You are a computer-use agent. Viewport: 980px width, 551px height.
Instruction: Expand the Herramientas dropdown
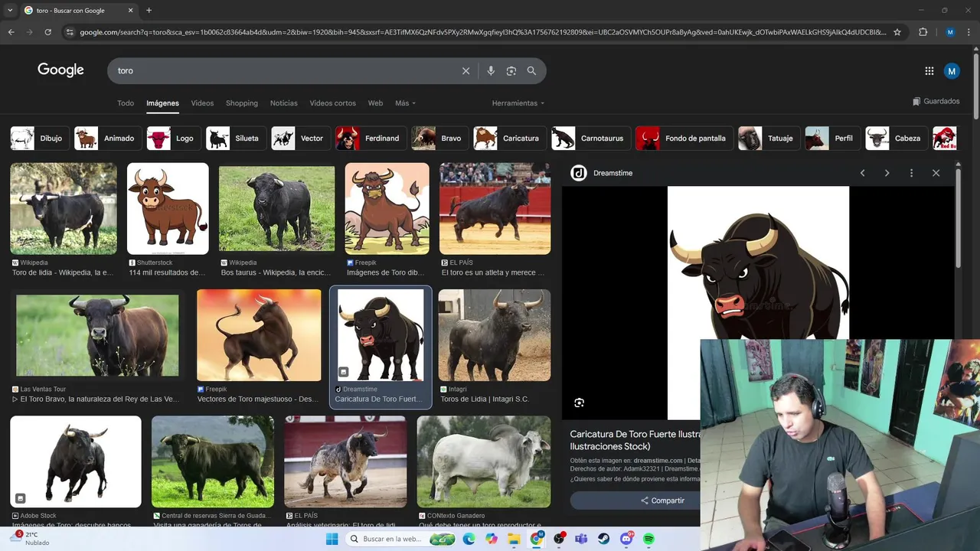point(518,103)
